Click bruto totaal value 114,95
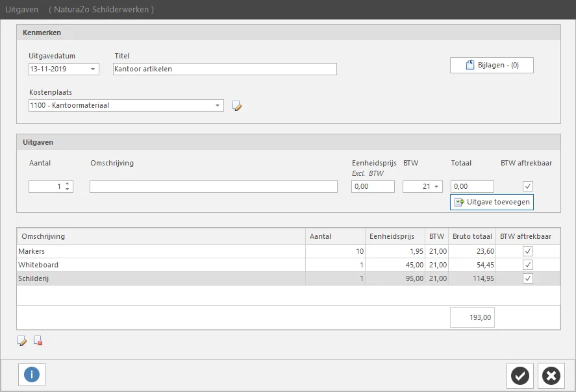This screenshot has width=576, height=392. point(483,278)
